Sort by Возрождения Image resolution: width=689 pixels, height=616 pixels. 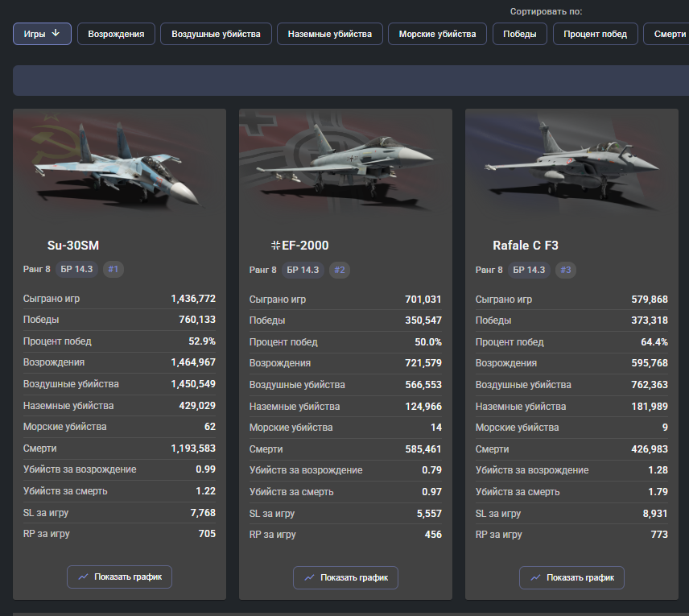coord(116,34)
